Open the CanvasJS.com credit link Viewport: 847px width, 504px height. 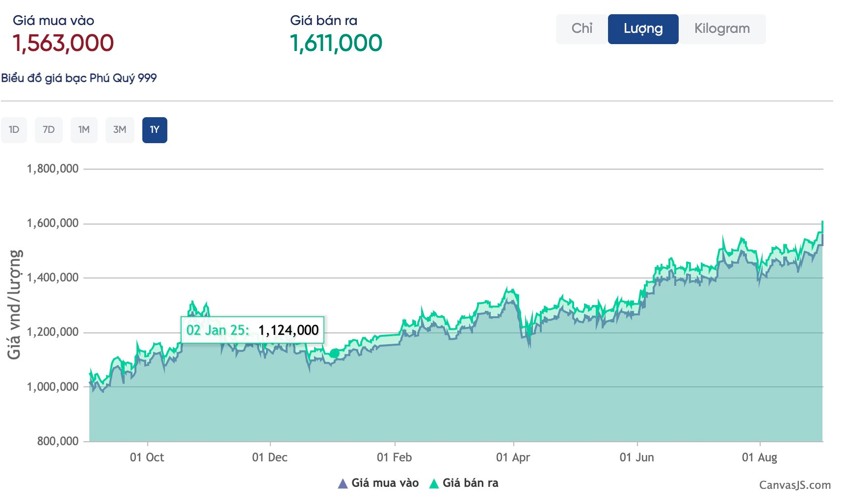(794, 485)
